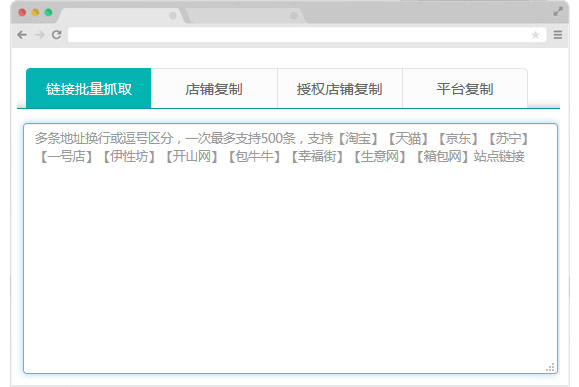Click the text area resize handle

[x=550, y=367]
